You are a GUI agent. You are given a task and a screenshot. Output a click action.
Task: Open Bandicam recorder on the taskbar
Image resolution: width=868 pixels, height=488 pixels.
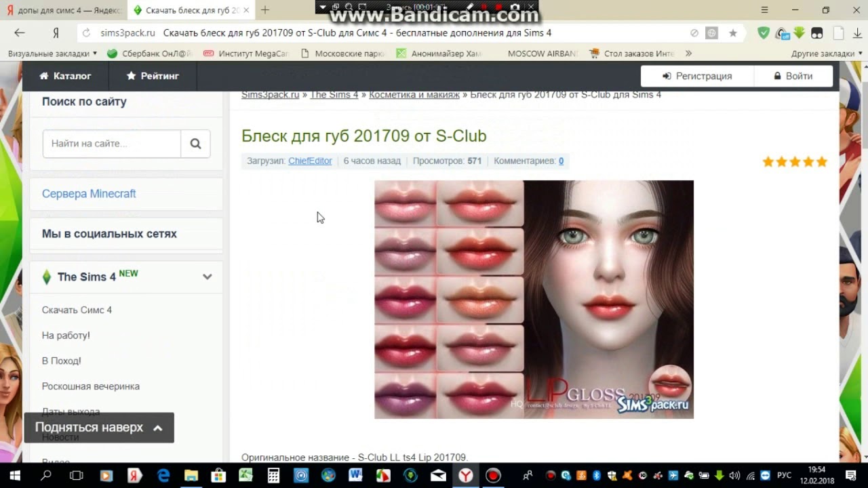[493, 476]
